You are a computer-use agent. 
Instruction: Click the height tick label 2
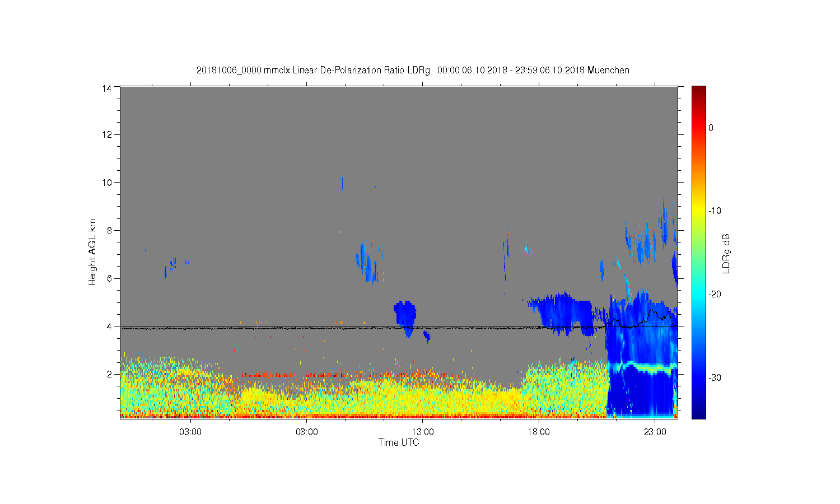(x=110, y=374)
